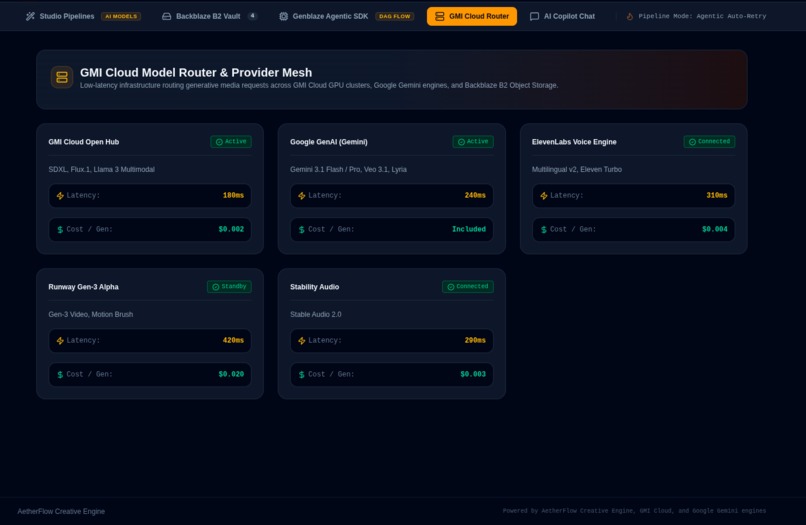Click the dollar icon in Runway Gen-3 cost row
The height and width of the screenshot is (525, 806).
coord(60,375)
